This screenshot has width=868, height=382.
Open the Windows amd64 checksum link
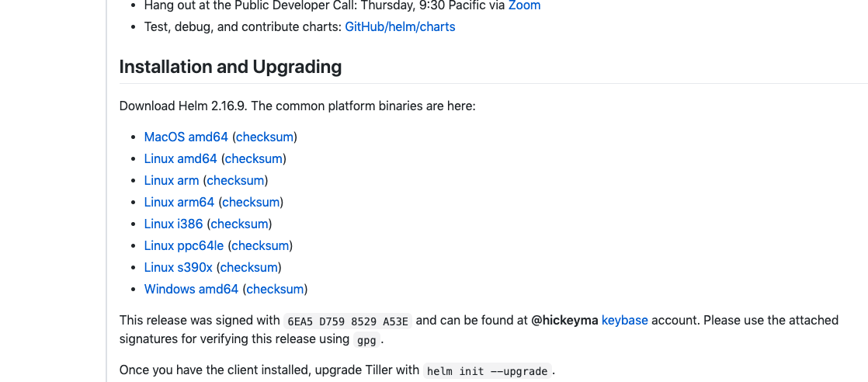275,289
